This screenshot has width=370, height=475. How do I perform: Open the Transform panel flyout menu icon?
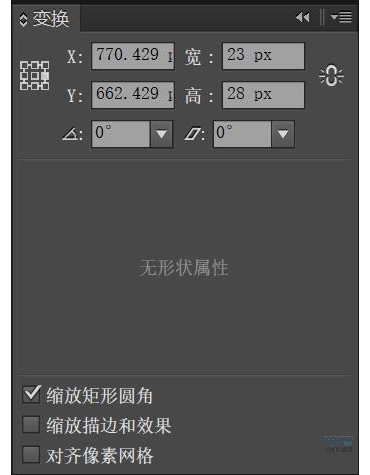pos(341,17)
